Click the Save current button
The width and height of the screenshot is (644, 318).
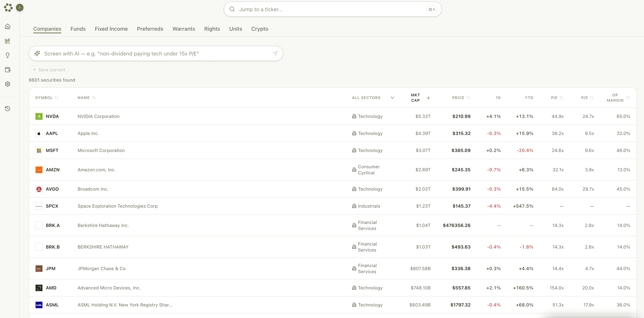point(49,70)
